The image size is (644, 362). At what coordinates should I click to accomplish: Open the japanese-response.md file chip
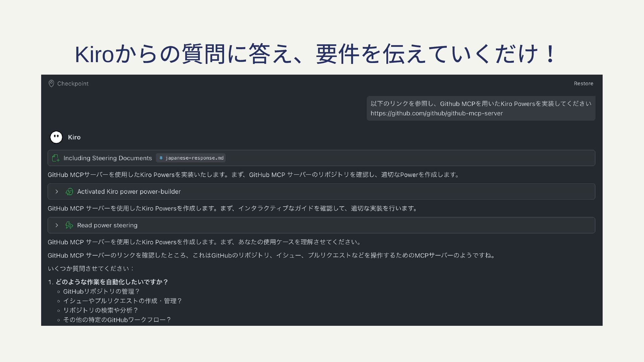[x=191, y=158]
